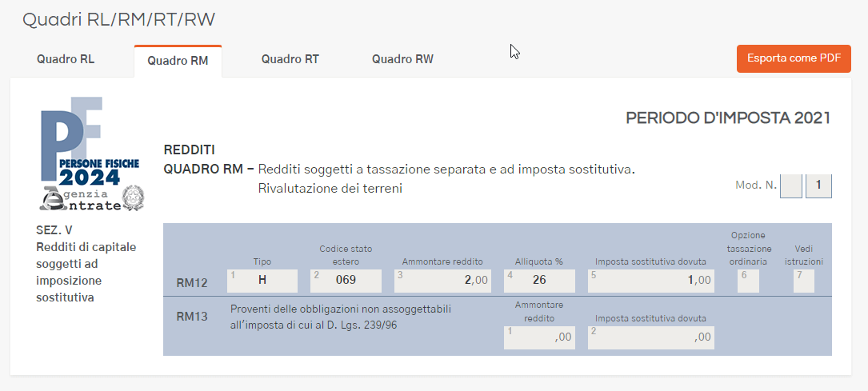This screenshot has width=868, height=391.
Task: Open the Quadro RT tab
Action: tap(290, 59)
